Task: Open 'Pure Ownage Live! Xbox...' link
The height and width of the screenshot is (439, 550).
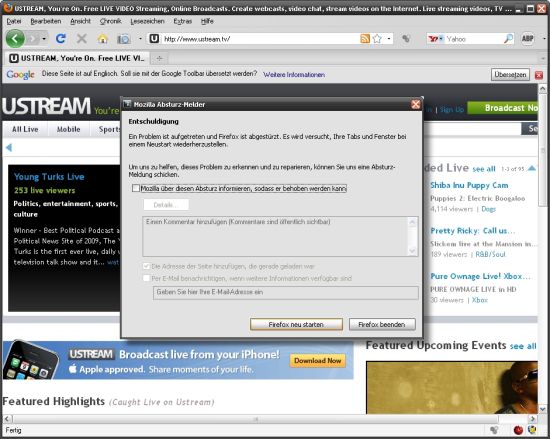Action: 480,276
